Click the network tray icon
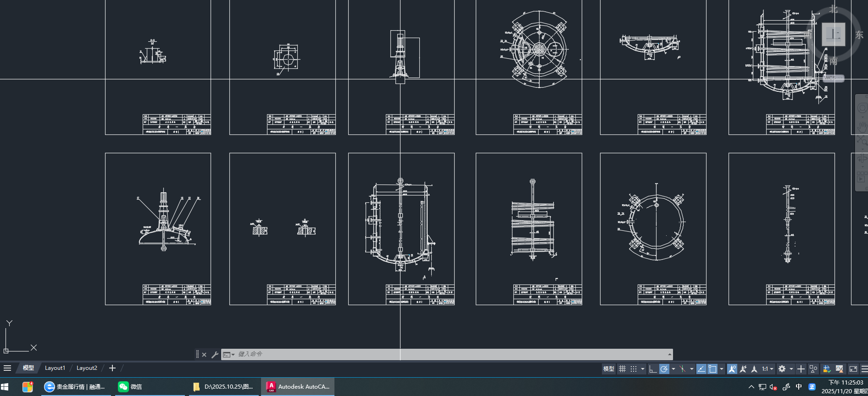The width and height of the screenshot is (868, 396). pyautogui.click(x=762, y=387)
